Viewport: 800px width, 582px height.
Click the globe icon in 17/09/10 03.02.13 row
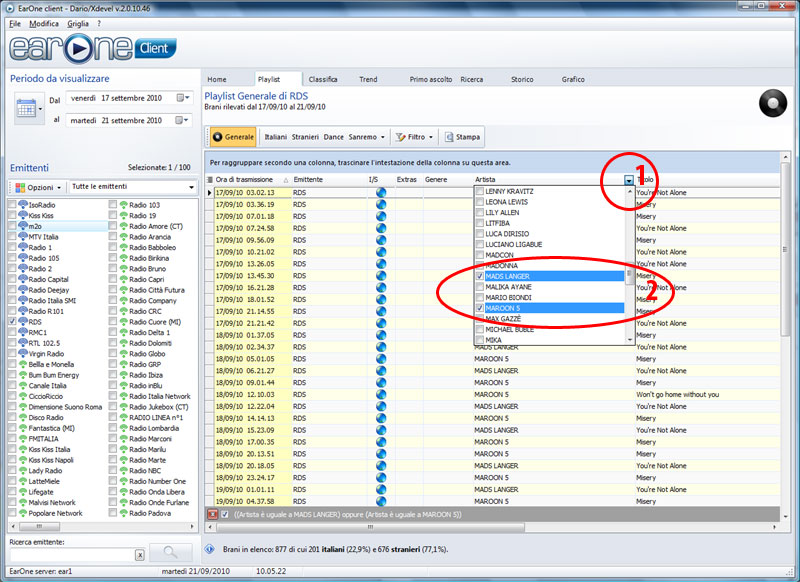point(381,192)
